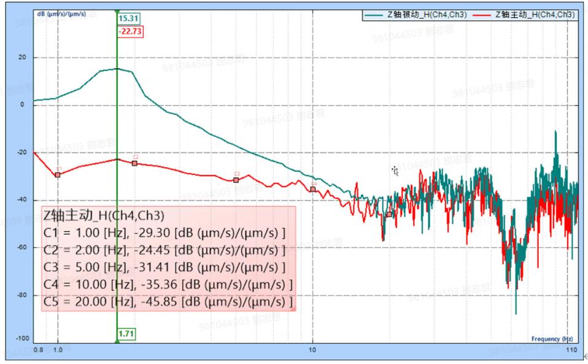Select the C4 marker at 10 Hz
The width and height of the screenshot is (588, 364).
click(313, 189)
